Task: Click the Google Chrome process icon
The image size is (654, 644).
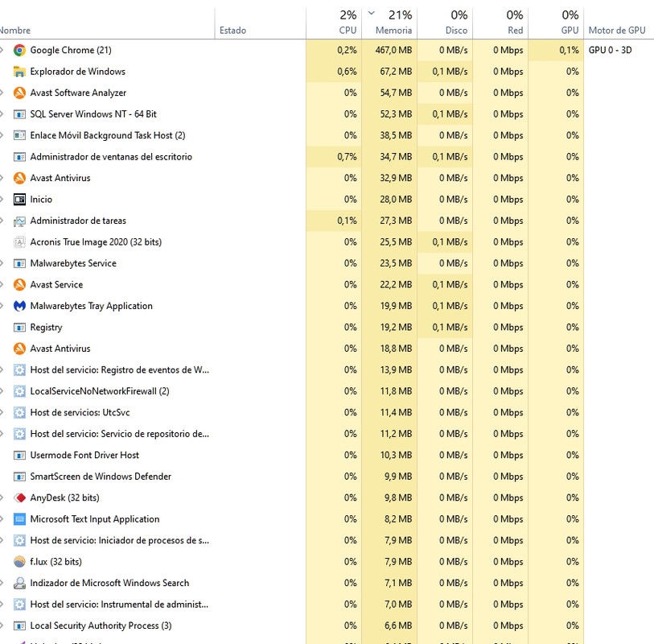Action: pyautogui.click(x=19, y=50)
